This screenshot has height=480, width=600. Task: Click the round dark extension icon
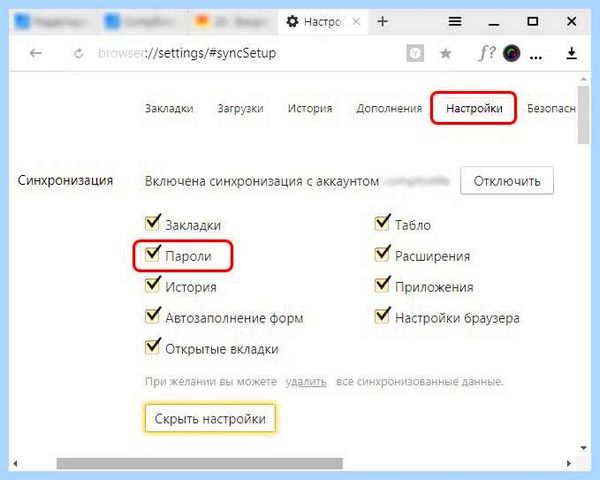[512, 53]
